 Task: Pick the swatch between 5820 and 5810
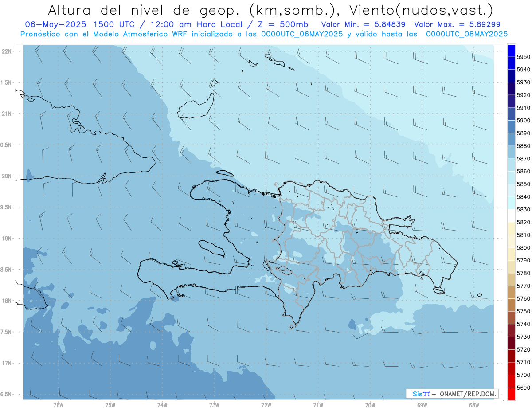point(511,228)
